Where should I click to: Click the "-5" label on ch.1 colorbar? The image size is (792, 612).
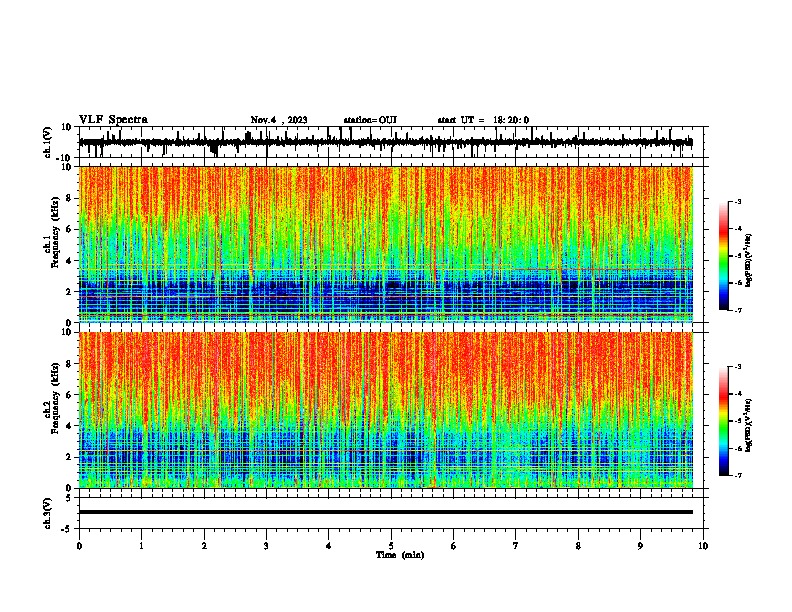[738, 256]
